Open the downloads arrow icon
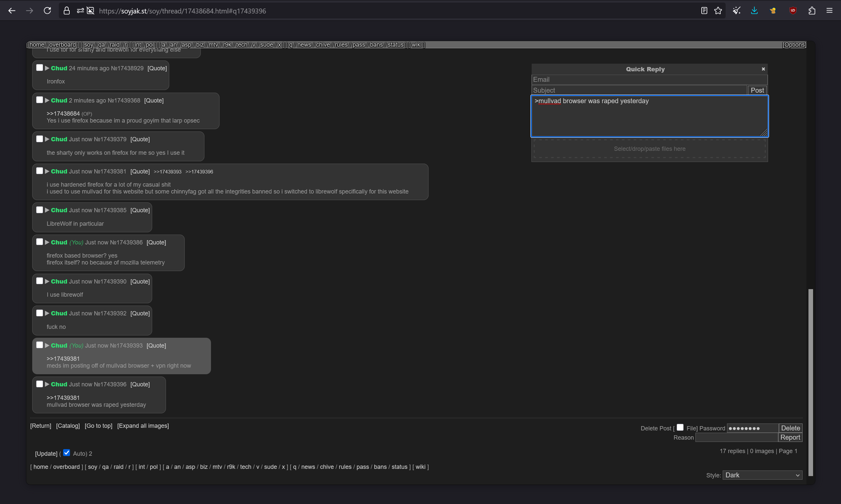This screenshot has width=841, height=504. tap(754, 11)
